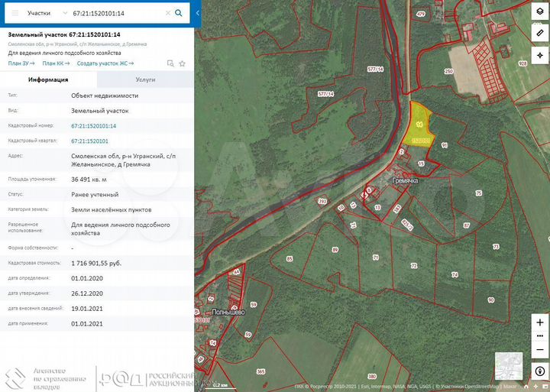
Task: Switch basemap using the minimap thumbnail
Action: tap(509, 366)
